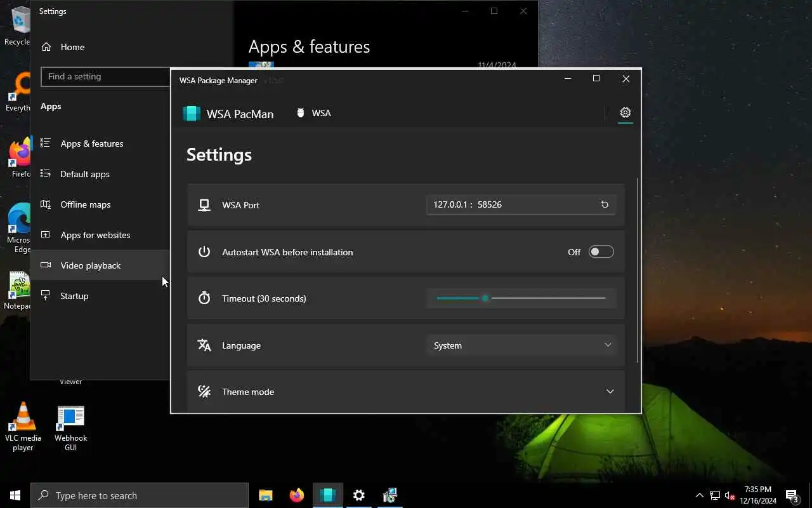Minimize the WSA Package Manager window
The image size is (812, 508).
click(x=568, y=78)
